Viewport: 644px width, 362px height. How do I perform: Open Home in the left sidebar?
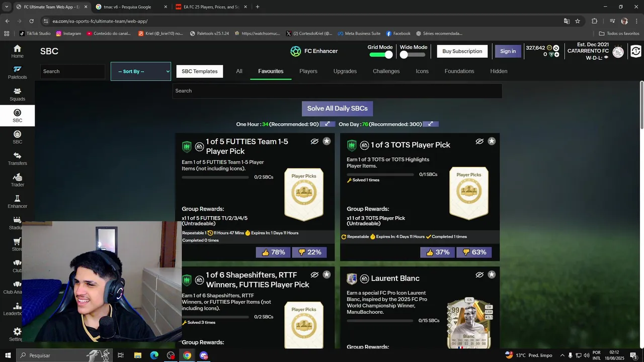[x=17, y=51]
